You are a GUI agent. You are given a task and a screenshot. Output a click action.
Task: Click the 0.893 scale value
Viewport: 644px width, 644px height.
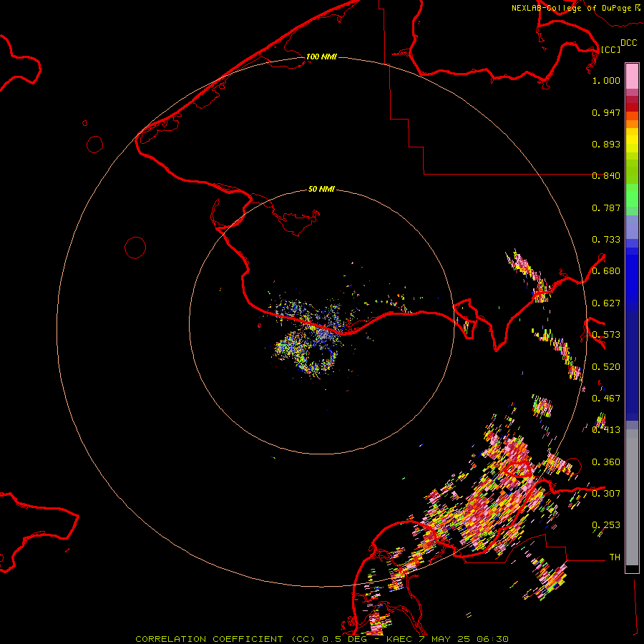click(606, 144)
